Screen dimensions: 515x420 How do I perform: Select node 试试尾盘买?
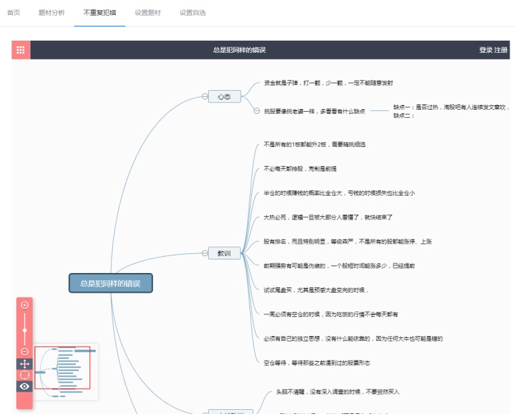coord(316,291)
